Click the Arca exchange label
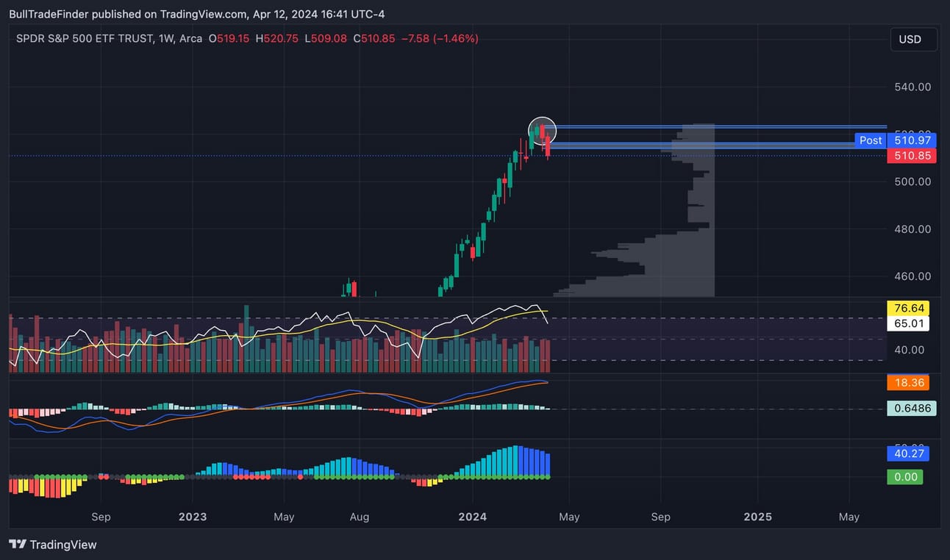Image resolution: width=950 pixels, height=560 pixels. tap(190, 38)
